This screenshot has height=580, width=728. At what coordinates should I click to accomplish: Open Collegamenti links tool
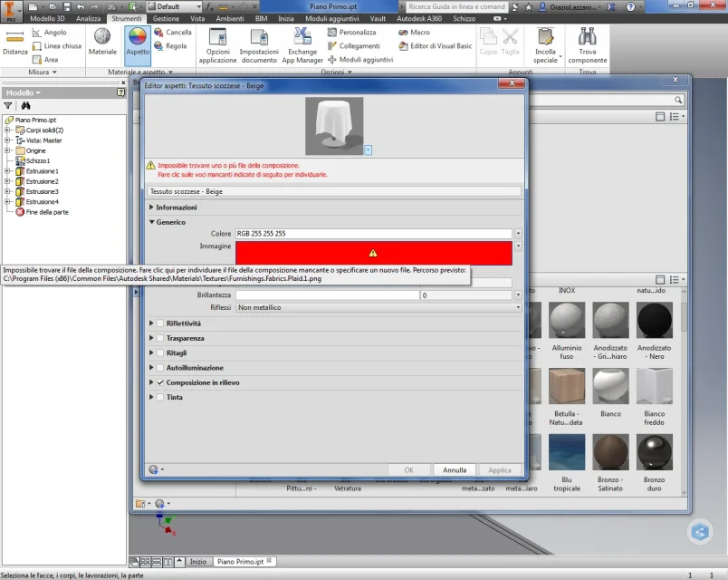coord(354,46)
